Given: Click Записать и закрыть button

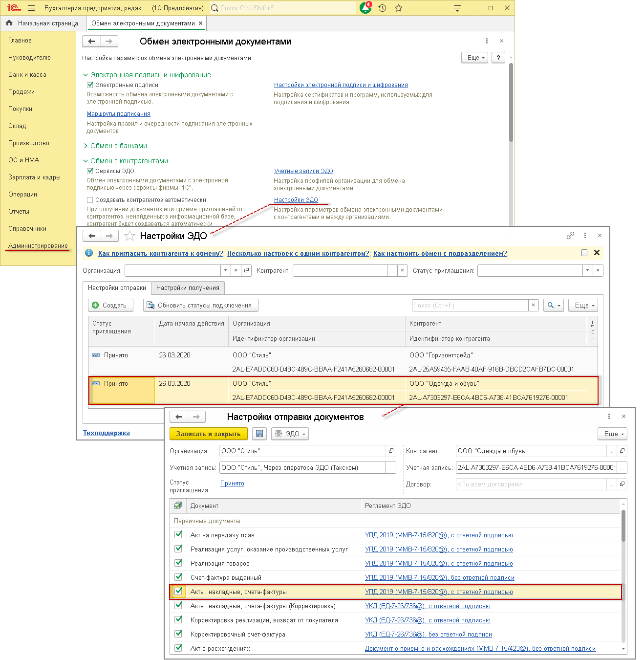Looking at the screenshot, I should click(x=209, y=434).
